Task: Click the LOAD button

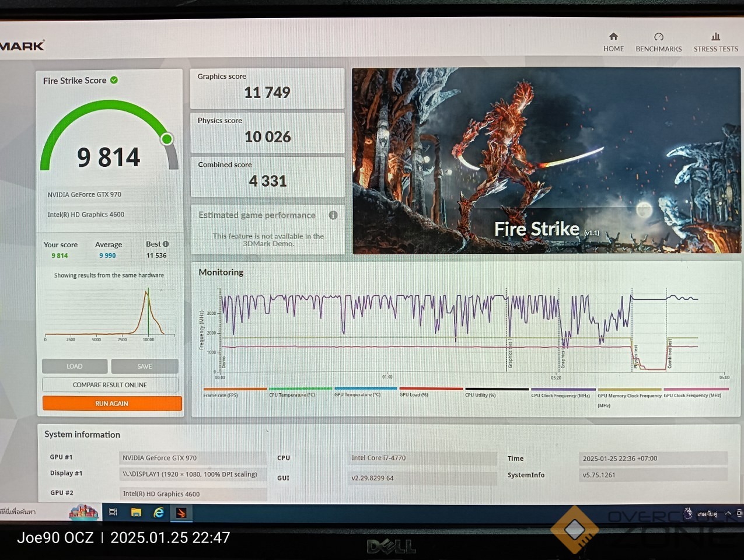Action: [75, 366]
